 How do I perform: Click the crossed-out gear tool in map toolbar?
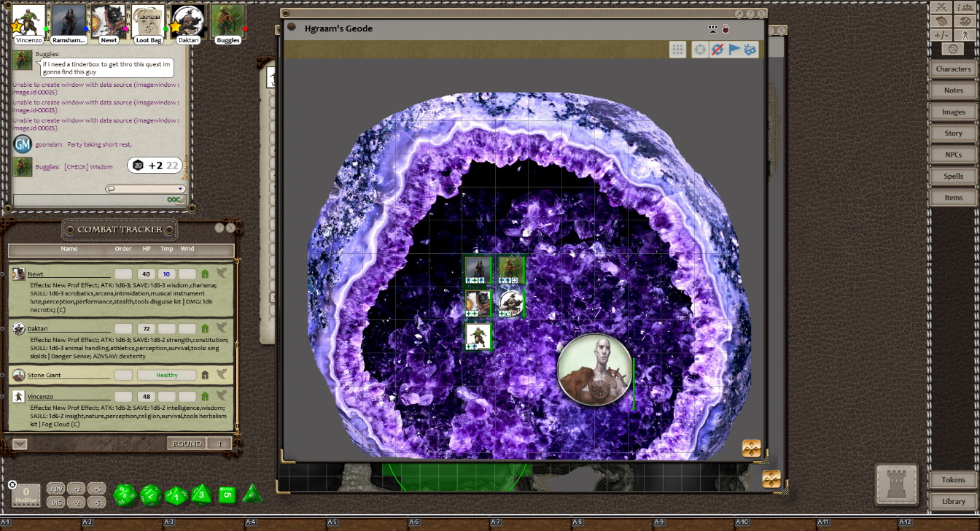(717, 50)
